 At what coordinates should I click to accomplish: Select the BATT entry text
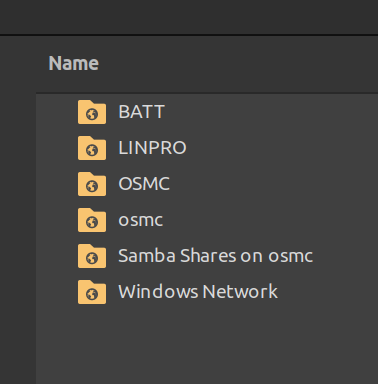[141, 112]
